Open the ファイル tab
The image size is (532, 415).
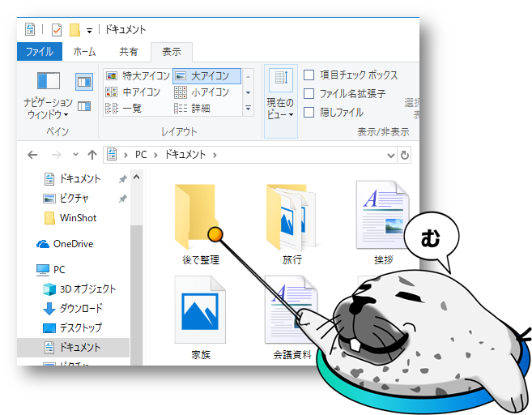40,52
